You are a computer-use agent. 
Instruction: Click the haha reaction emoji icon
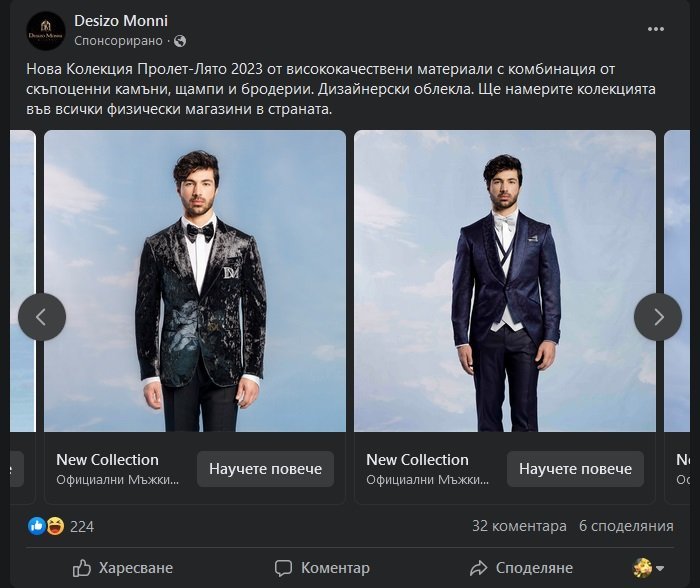point(54,526)
